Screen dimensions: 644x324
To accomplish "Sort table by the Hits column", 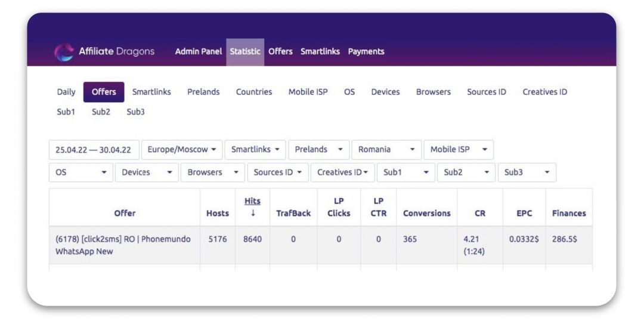I will point(252,202).
